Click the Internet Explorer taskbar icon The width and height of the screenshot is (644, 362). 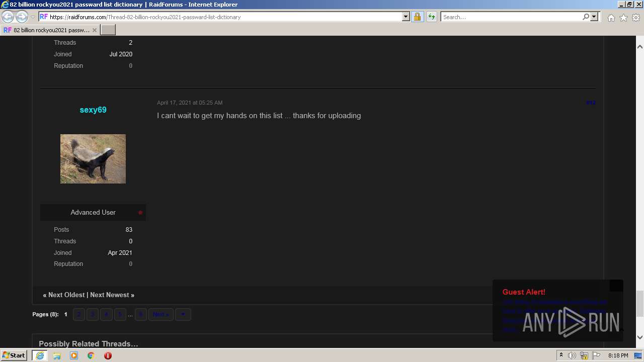tap(40, 355)
